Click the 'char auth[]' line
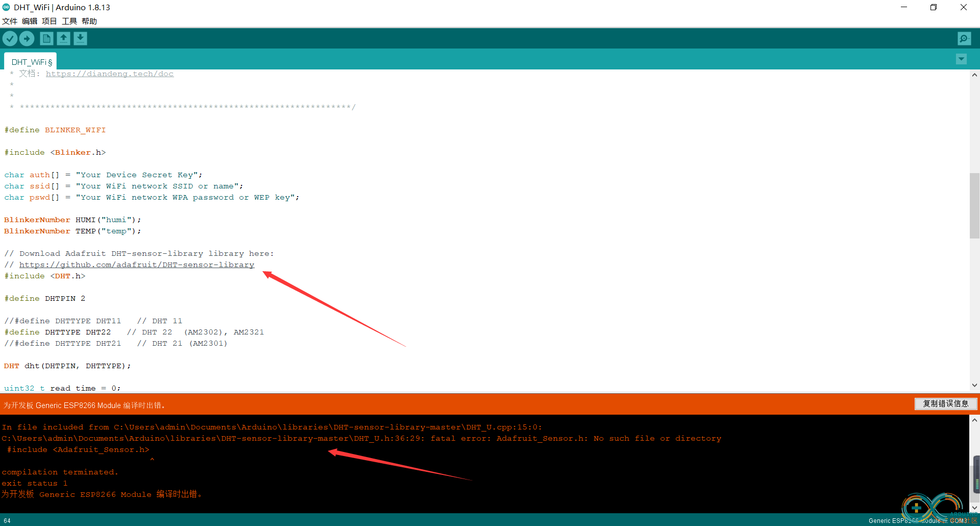Viewport: 980px width, 526px height. click(104, 175)
